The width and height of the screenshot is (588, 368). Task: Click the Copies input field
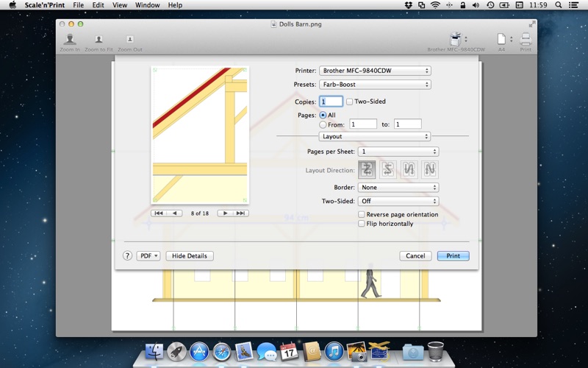pyautogui.click(x=331, y=102)
